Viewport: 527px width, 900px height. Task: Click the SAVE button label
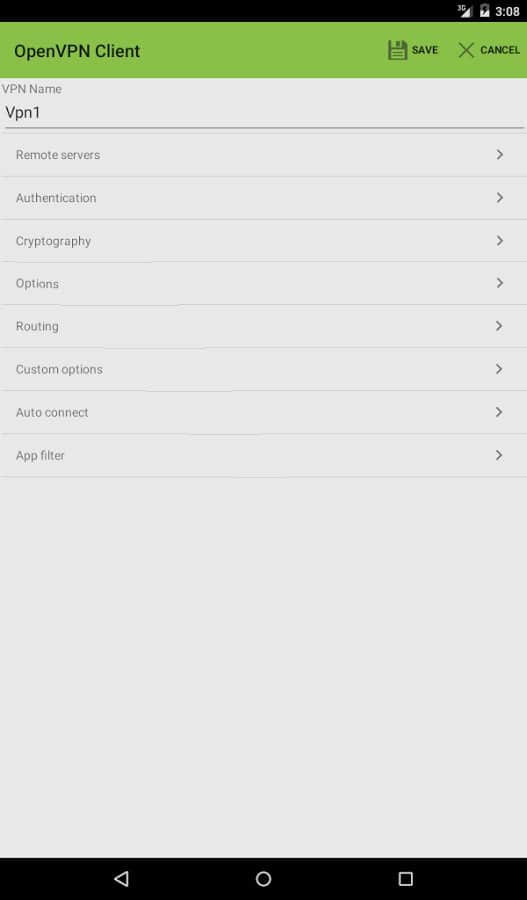tap(425, 50)
